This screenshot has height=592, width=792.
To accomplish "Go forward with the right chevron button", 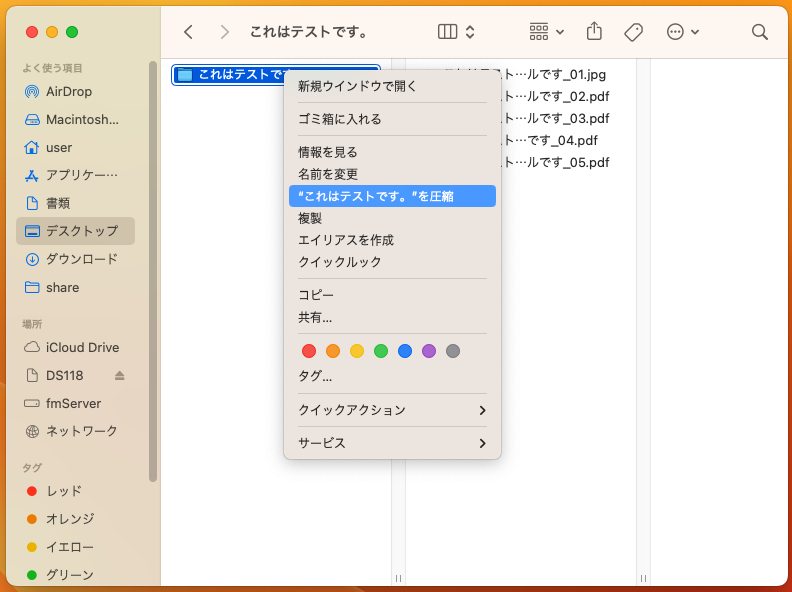I will pos(225,32).
